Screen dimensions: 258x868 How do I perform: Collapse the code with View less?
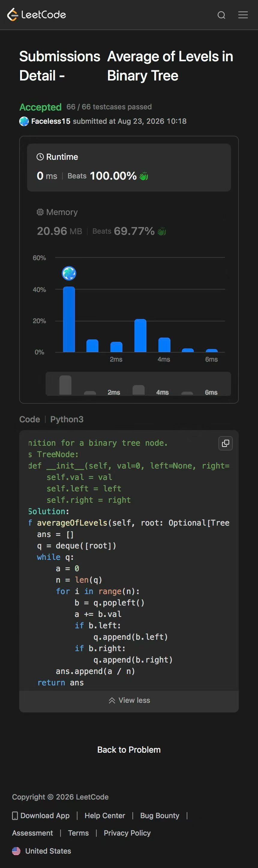tap(129, 700)
